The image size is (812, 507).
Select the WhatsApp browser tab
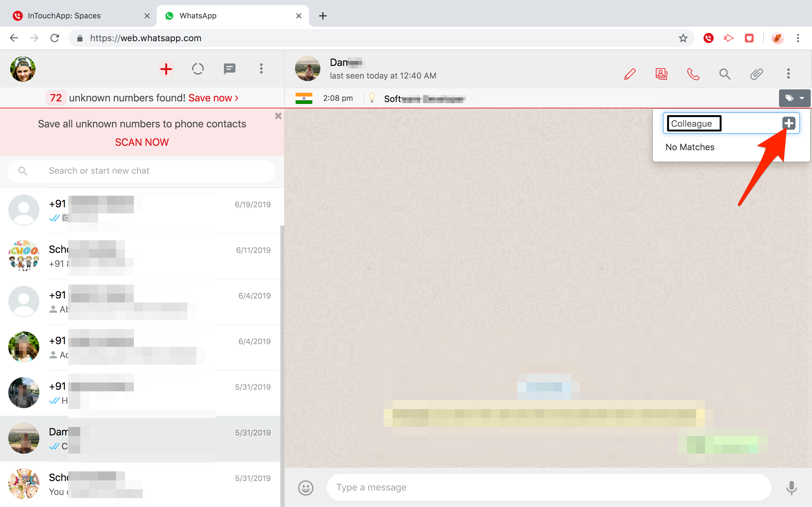coord(198,16)
